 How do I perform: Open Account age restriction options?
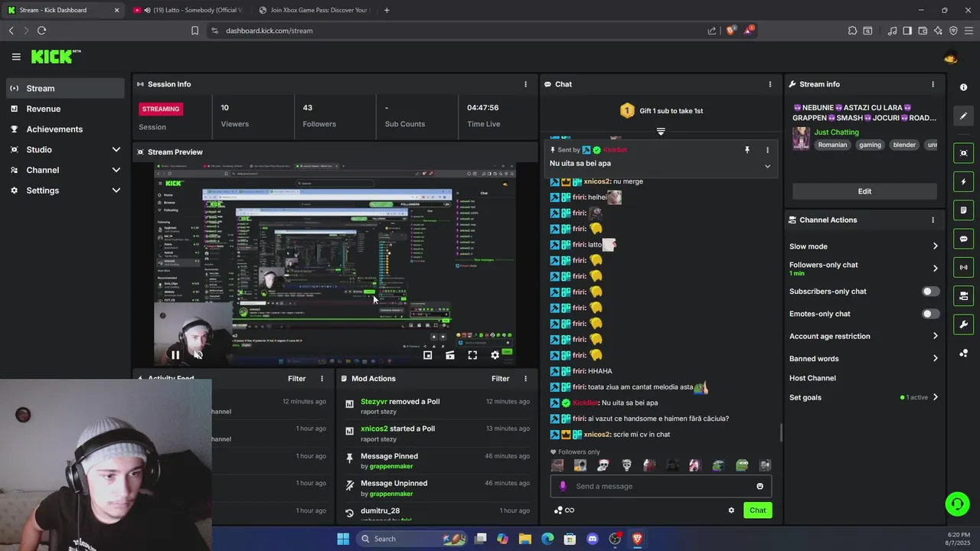864,336
